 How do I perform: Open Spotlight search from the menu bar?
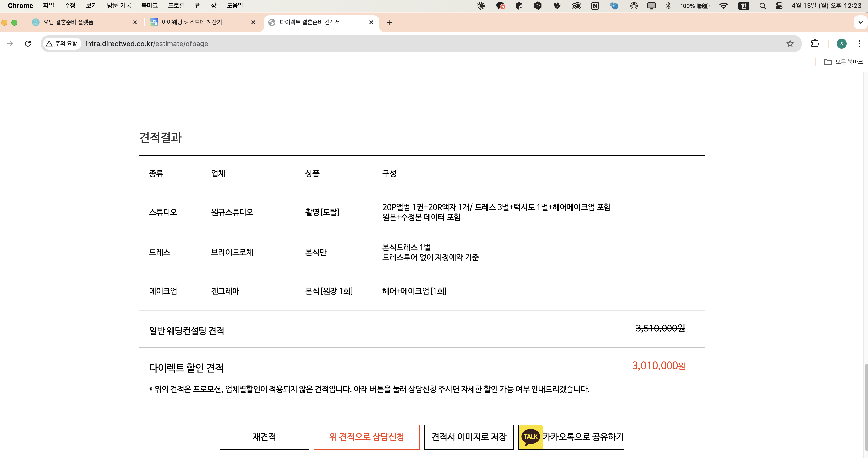pyautogui.click(x=763, y=6)
